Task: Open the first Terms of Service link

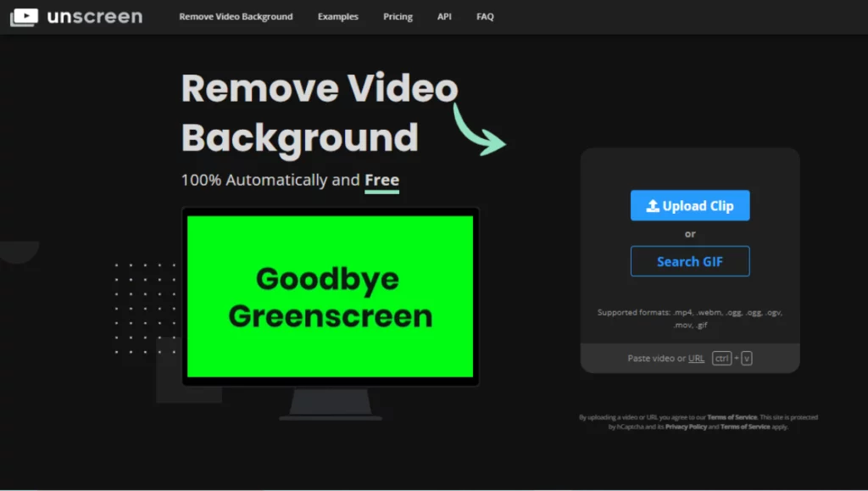Action: point(732,417)
